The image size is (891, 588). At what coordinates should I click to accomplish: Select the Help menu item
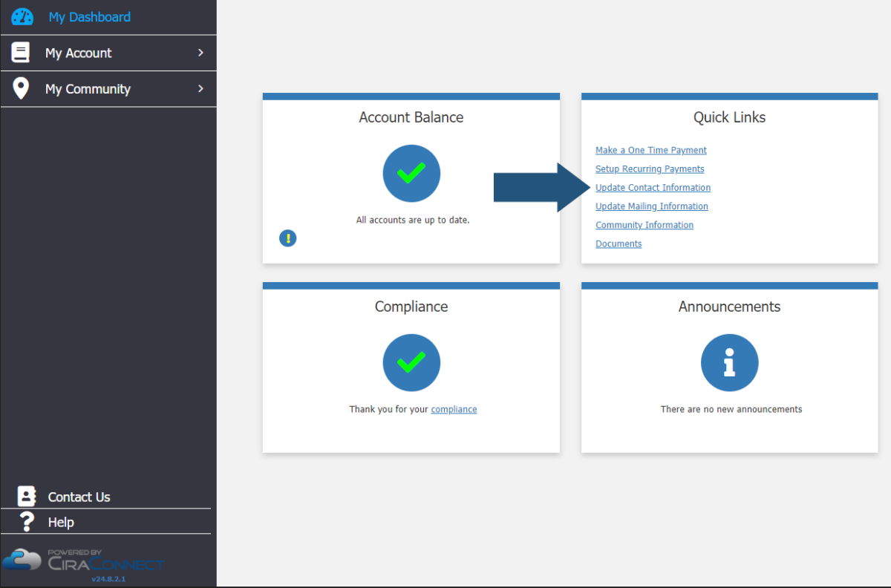61,522
